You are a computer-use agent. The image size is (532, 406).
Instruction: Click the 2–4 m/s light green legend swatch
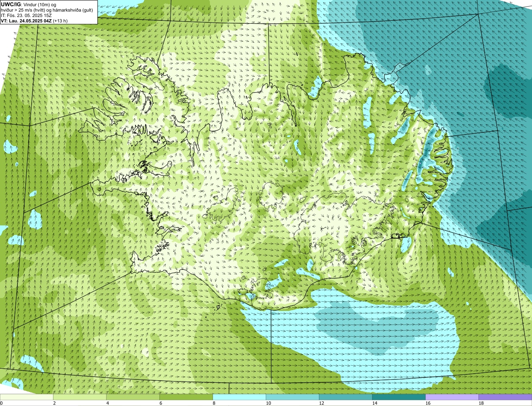[80, 397]
